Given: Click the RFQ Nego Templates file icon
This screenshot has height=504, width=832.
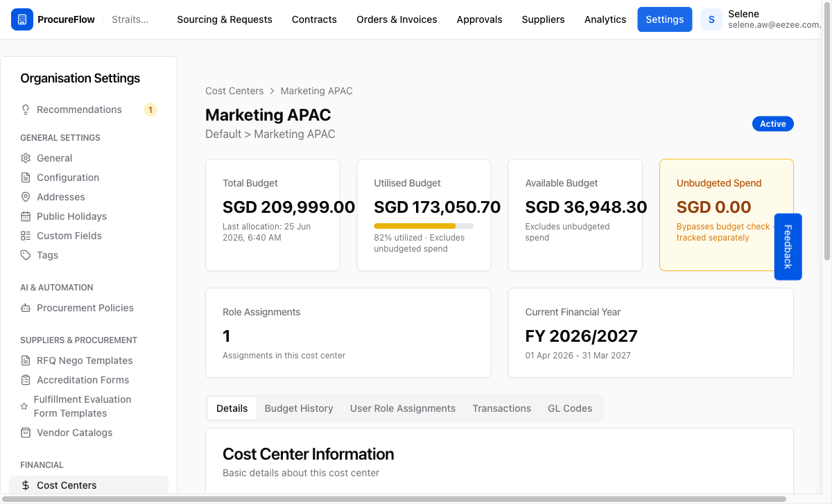Looking at the screenshot, I should click(26, 360).
